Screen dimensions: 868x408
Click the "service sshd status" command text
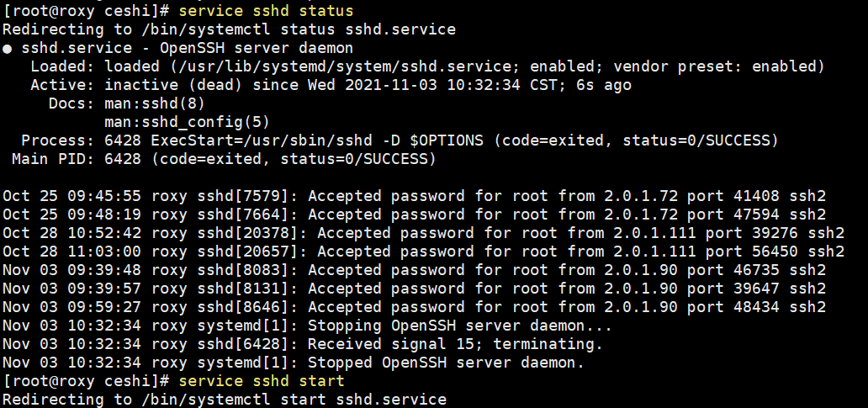(x=267, y=11)
